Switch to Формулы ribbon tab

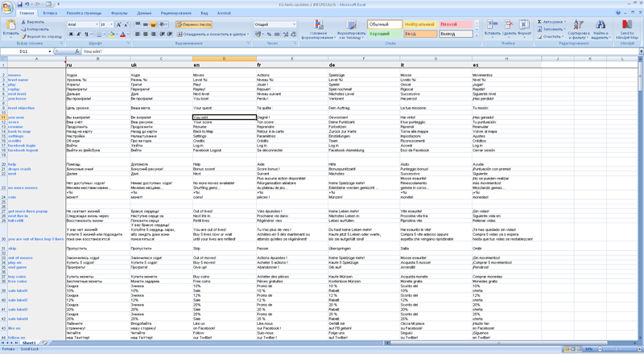[119, 13]
